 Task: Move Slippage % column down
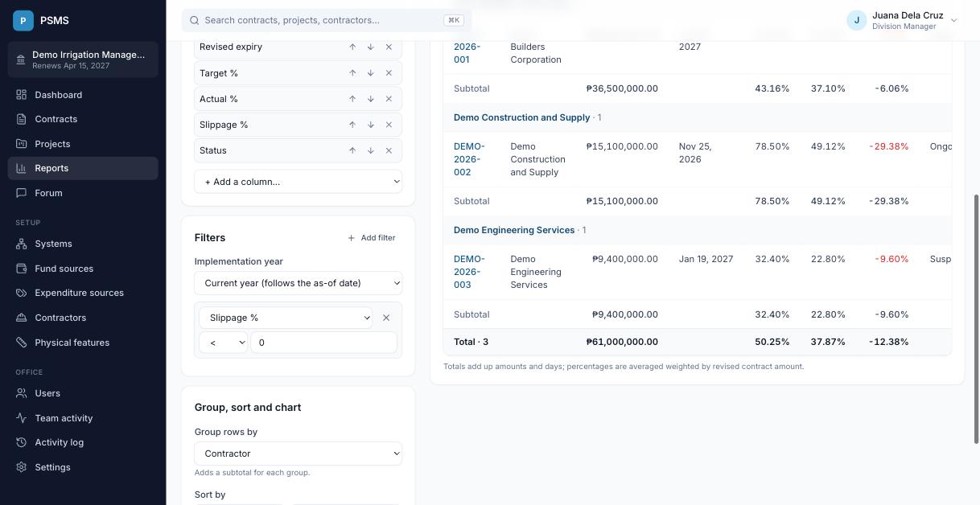[x=370, y=125]
